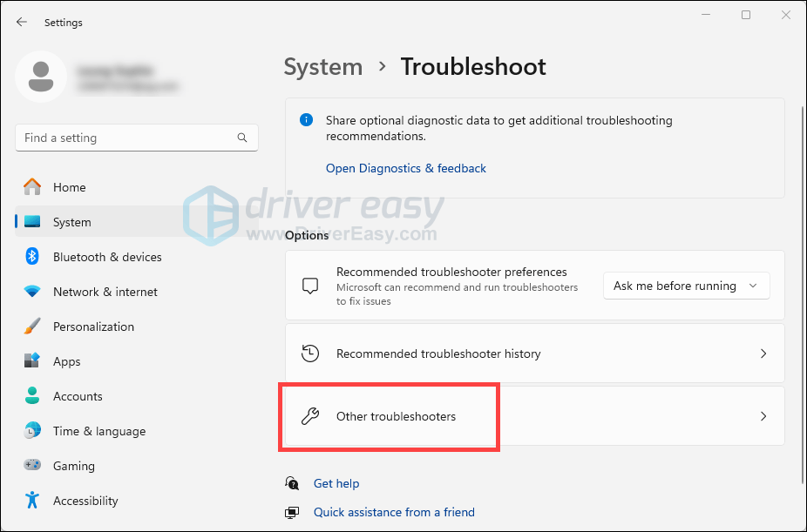Go to Accounts settings page
Screen dimensions: 807x532
[78, 396]
